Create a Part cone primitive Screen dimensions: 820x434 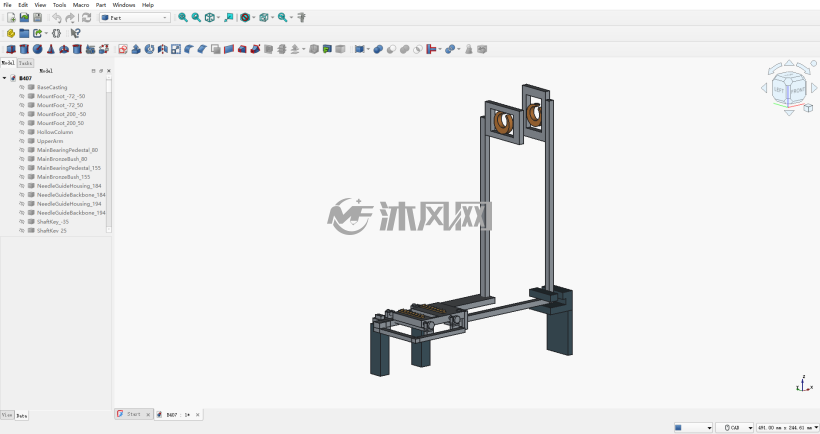click(51, 49)
